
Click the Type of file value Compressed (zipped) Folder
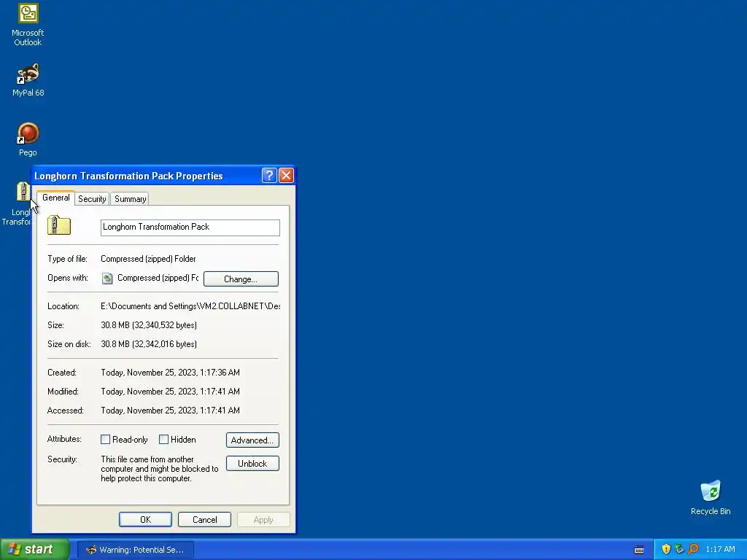coord(148,259)
